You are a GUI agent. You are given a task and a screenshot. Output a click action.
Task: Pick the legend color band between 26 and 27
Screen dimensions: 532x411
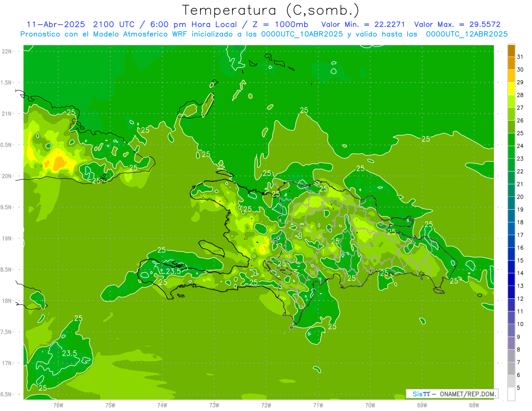click(x=511, y=114)
